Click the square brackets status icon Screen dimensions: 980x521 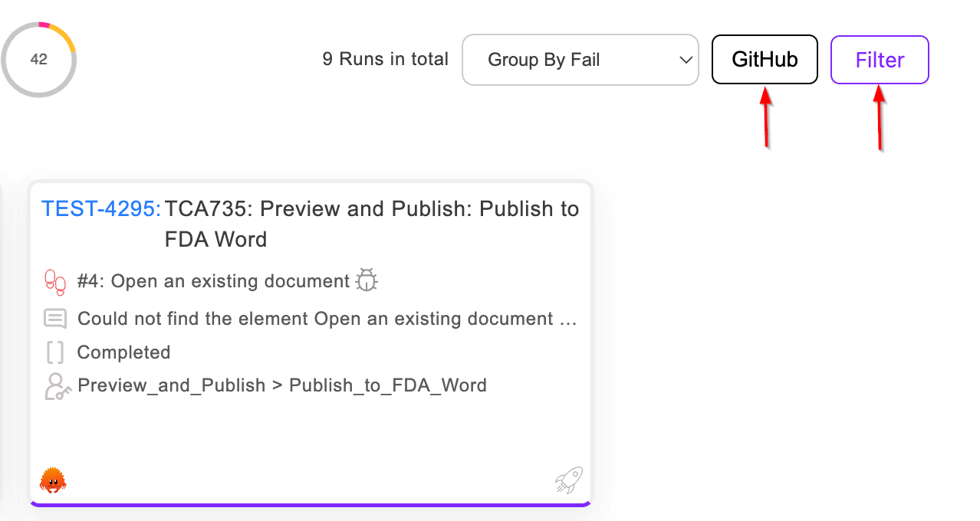click(55, 352)
